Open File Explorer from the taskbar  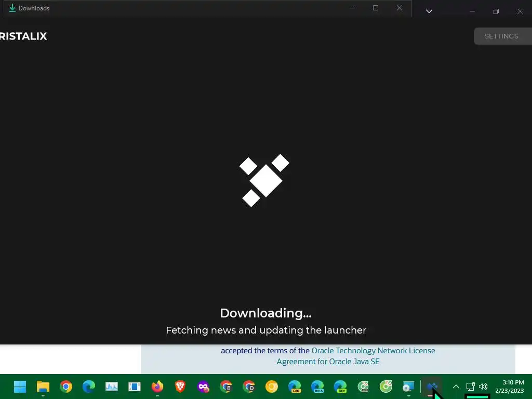(43, 387)
